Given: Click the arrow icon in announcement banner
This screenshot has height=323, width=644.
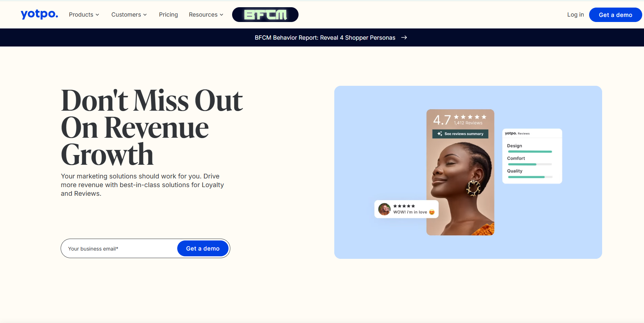Looking at the screenshot, I should (404, 37).
